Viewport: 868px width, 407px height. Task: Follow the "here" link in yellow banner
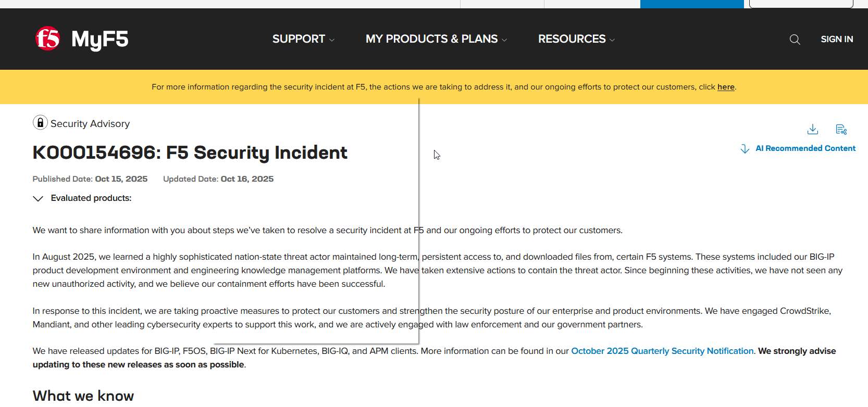pyautogui.click(x=726, y=87)
